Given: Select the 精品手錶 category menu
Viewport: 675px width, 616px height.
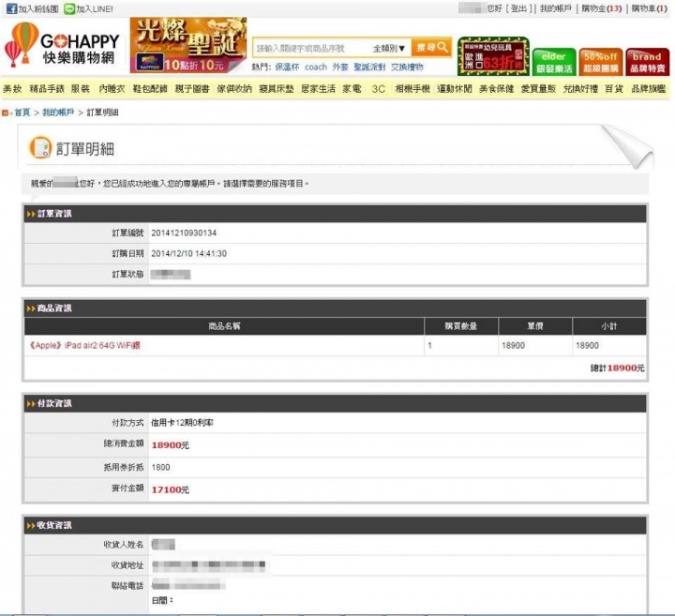Looking at the screenshot, I should (x=47, y=89).
